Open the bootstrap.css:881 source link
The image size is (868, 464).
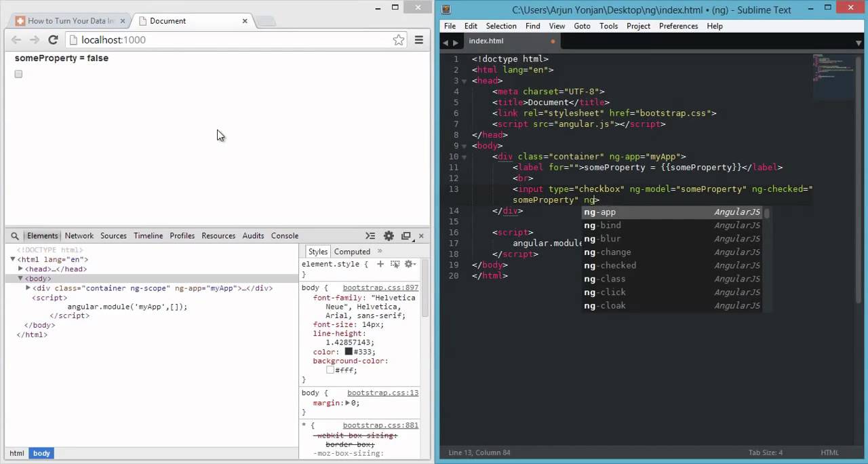pyautogui.click(x=380, y=425)
